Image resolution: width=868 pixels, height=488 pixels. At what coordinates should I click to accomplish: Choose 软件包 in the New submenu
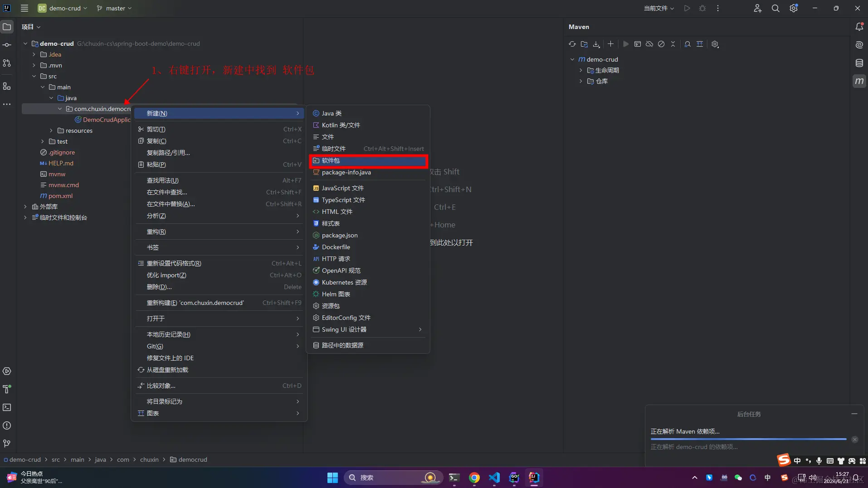(x=368, y=160)
